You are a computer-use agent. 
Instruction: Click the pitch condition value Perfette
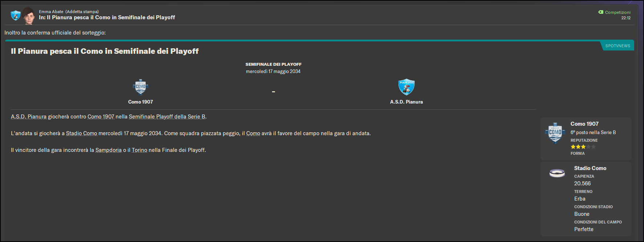[x=584, y=229]
